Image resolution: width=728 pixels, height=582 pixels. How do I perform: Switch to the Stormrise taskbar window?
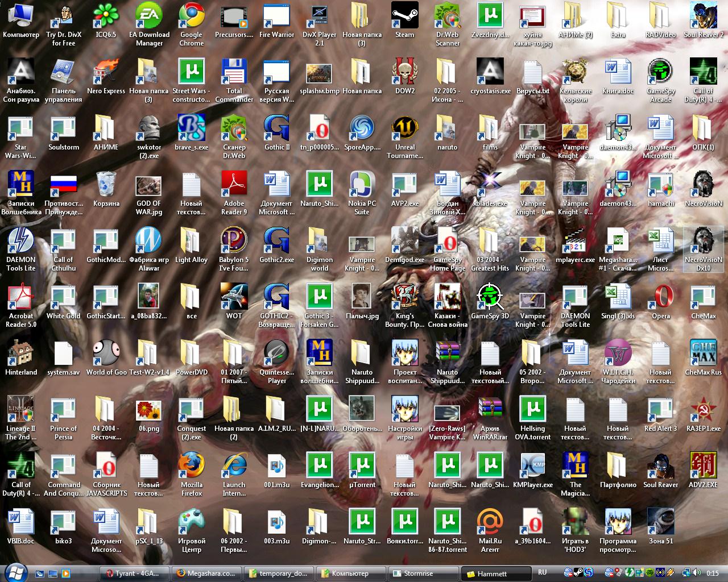coord(421,573)
